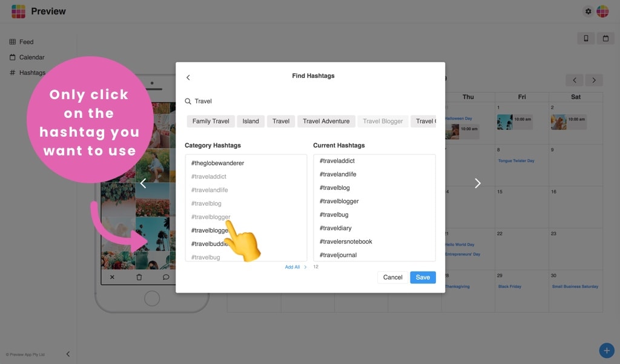The image size is (620, 364).
Task: Open the profile avatar at top right
Action: [x=602, y=11]
